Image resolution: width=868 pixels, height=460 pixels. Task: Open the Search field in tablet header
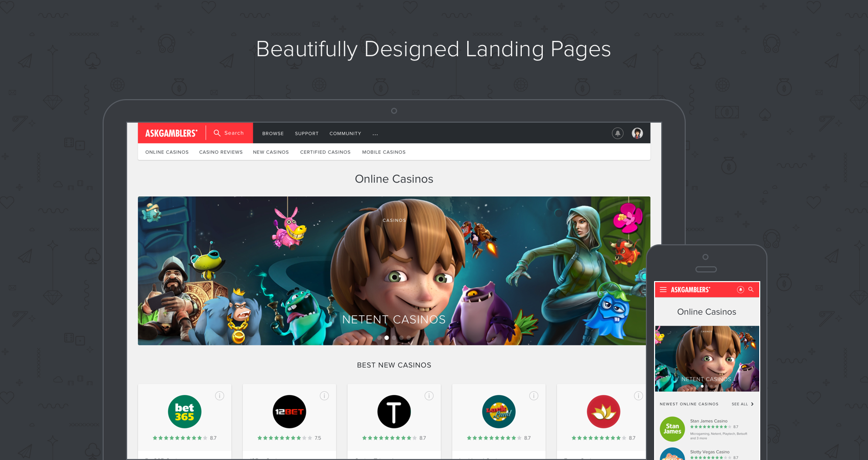point(229,133)
